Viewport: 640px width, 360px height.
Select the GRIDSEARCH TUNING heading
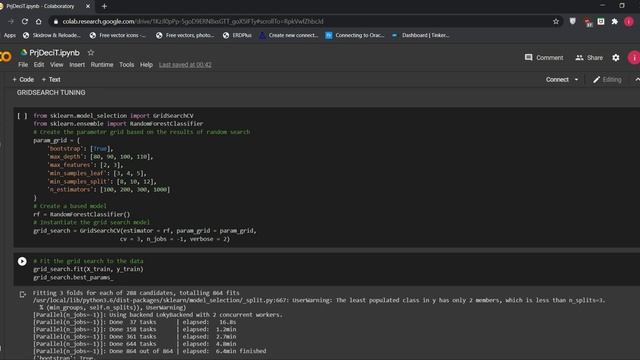pos(51,93)
